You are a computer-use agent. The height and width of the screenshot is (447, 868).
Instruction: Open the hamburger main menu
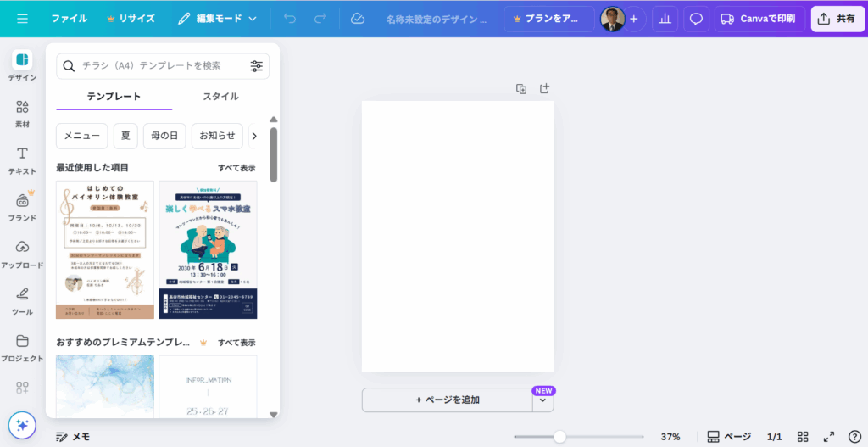click(22, 19)
